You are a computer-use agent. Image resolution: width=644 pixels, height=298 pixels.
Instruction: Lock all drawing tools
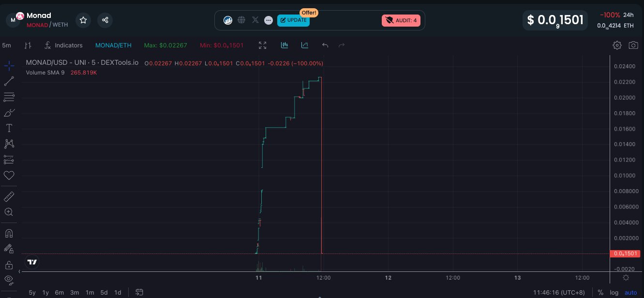[9, 265]
